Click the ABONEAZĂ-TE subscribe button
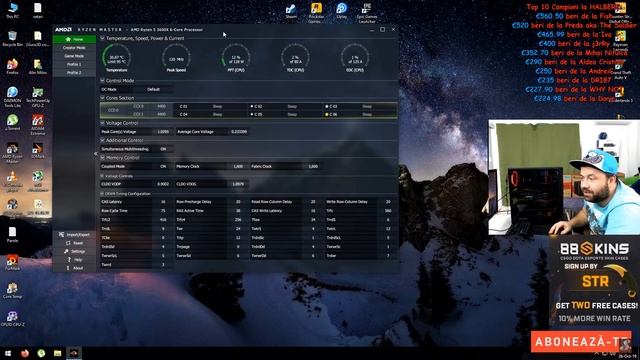Image resolution: width=640 pixels, height=360 pixels. [581, 342]
